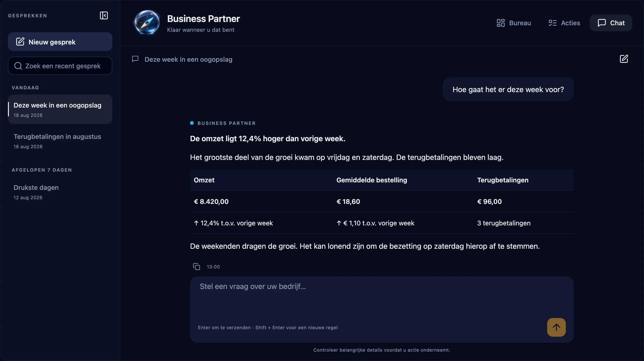Viewport: 644px width, 361px height.
Task: Select the € 8.420,00 omzet value
Action: (211, 201)
